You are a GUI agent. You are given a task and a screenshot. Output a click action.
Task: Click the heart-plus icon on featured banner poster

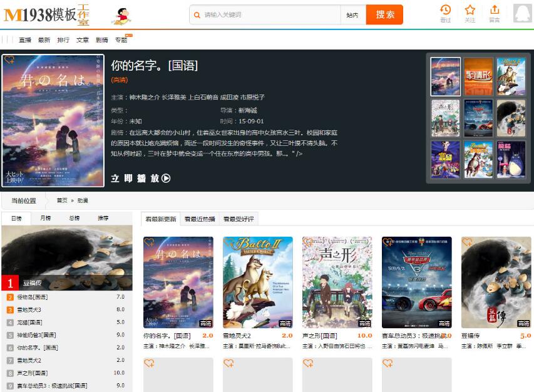click(x=9, y=61)
